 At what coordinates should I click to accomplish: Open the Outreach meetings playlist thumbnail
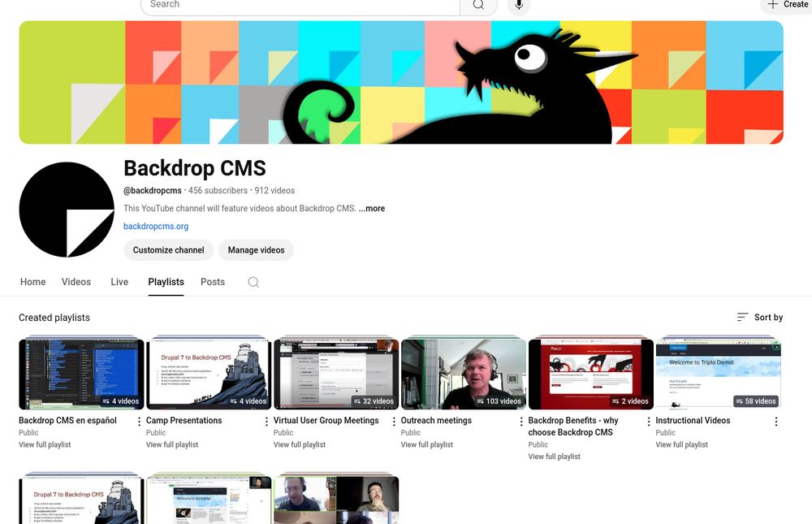pyautogui.click(x=464, y=375)
